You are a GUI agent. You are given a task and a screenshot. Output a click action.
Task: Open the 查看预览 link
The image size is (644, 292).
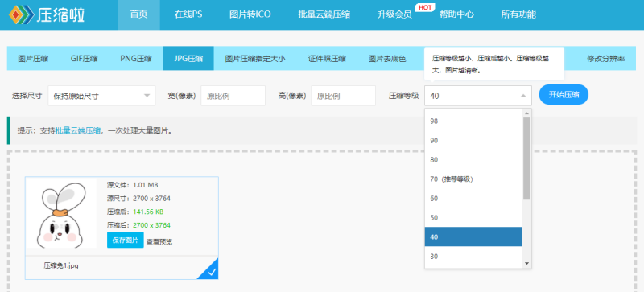click(x=159, y=242)
